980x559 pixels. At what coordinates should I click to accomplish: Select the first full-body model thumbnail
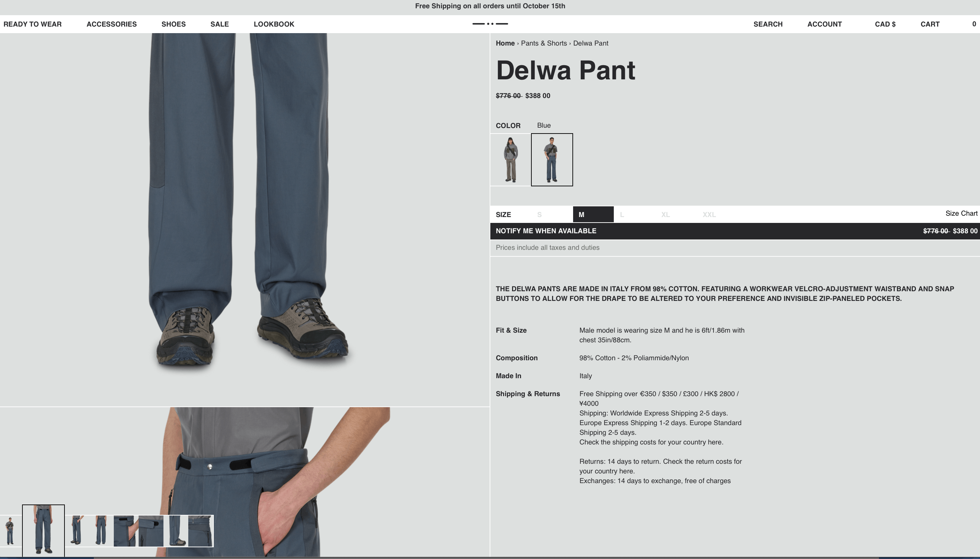click(x=10, y=531)
